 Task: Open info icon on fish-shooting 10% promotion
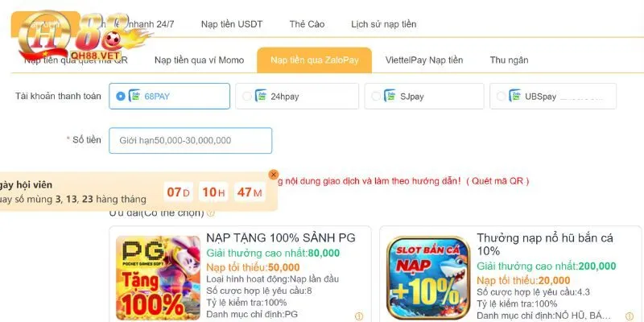(630, 316)
